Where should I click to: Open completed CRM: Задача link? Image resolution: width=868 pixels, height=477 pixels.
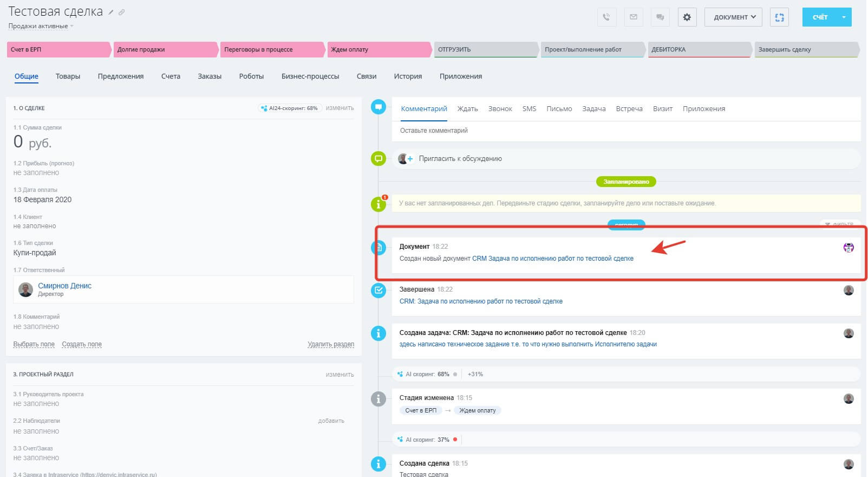coord(481,301)
